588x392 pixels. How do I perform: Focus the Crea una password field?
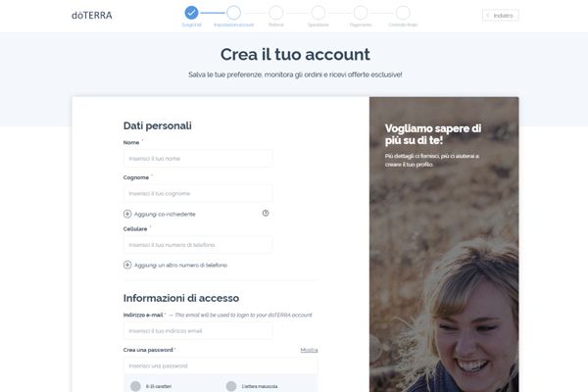(220, 366)
